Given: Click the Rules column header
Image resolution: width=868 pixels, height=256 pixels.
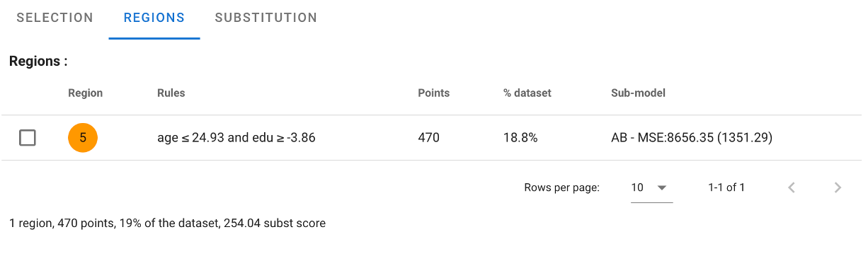Looking at the screenshot, I should pyautogui.click(x=171, y=93).
